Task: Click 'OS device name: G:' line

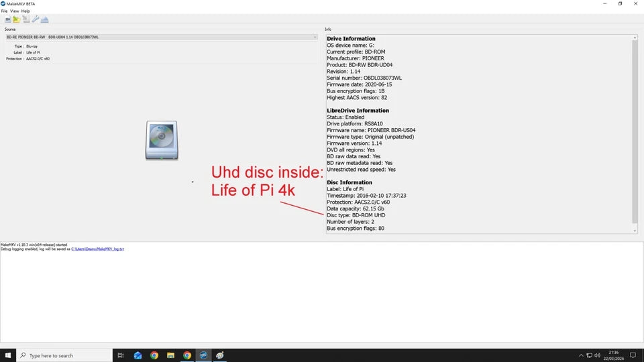Action: (350, 45)
